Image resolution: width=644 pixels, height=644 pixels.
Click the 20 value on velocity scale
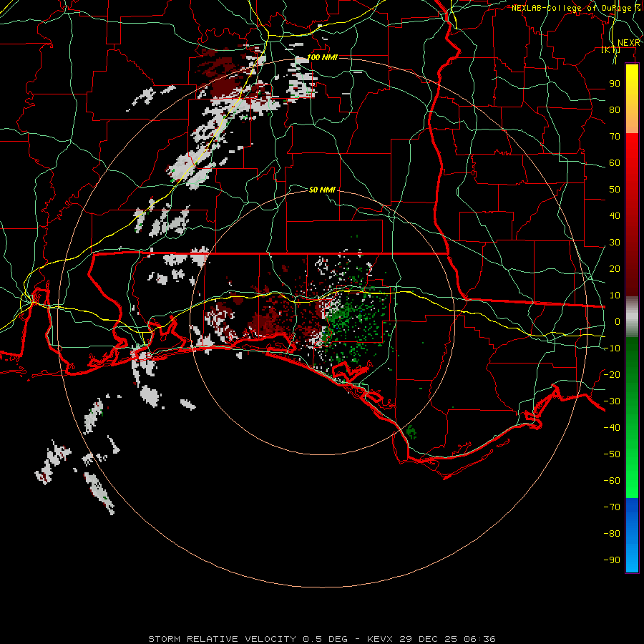click(615, 268)
